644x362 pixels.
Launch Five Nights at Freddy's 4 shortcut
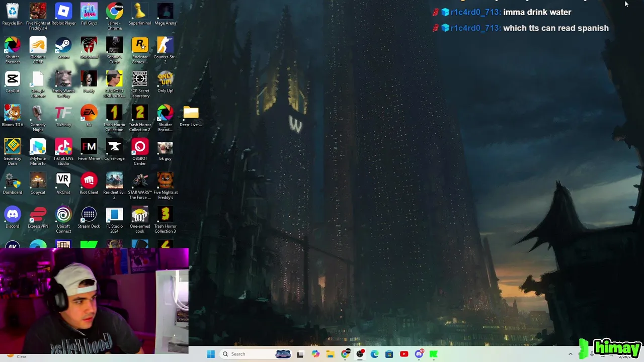coord(38,16)
